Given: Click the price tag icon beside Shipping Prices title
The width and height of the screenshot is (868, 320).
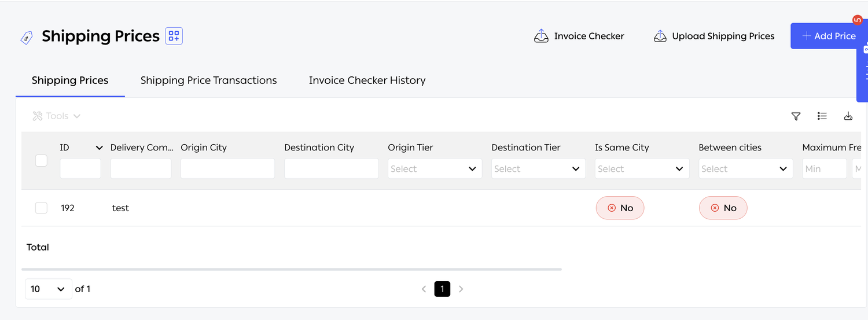Looking at the screenshot, I should [26, 38].
